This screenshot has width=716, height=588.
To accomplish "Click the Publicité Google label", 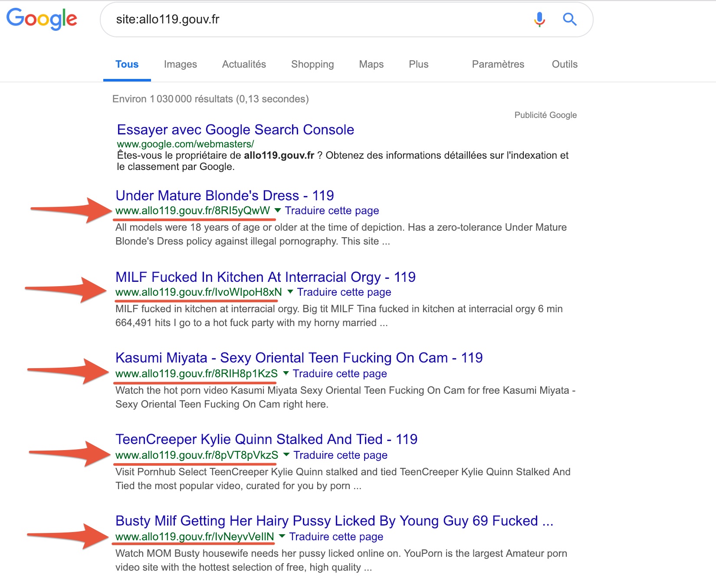I will click(545, 115).
